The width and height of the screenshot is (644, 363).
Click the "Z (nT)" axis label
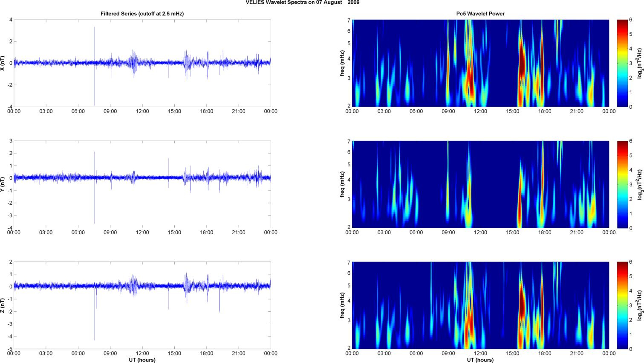(3, 305)
